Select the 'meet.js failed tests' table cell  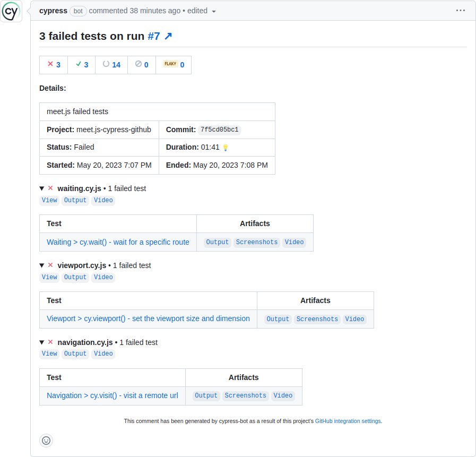coord(157,112)
